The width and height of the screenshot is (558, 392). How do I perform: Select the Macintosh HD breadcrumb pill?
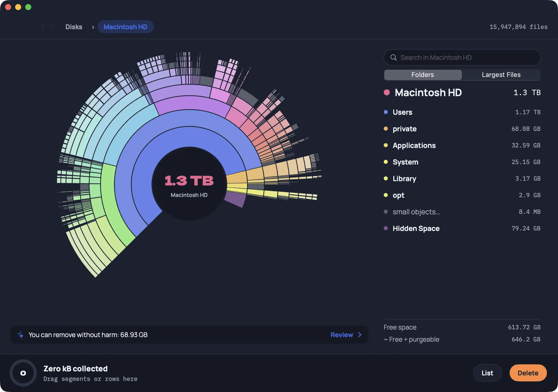click(126, 27)
